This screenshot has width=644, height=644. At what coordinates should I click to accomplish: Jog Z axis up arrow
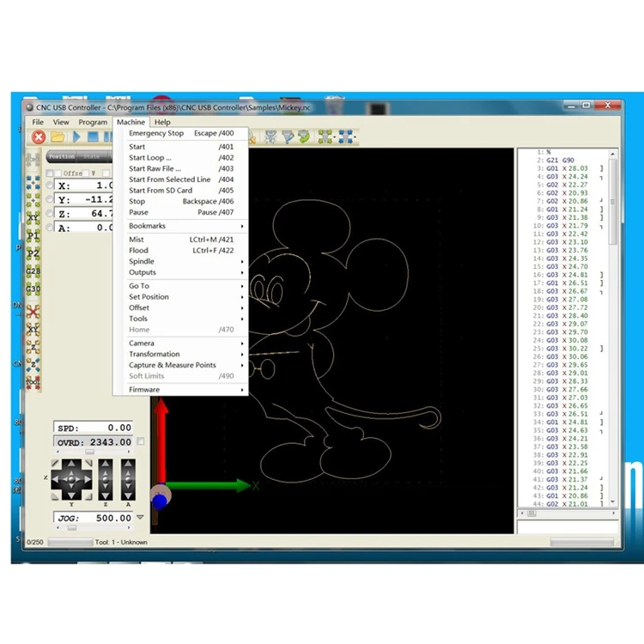(x=106, y=464)
